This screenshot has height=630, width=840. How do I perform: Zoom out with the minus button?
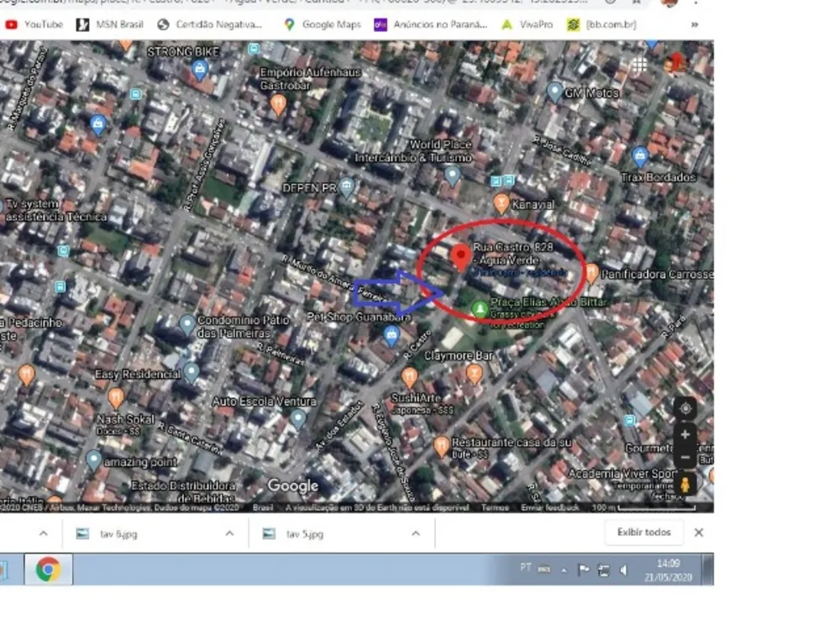coord(685,457)
